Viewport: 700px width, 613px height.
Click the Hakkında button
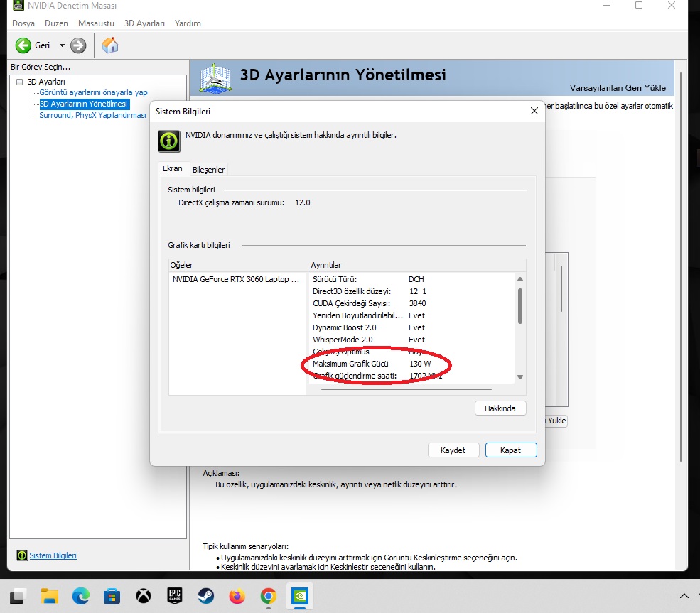500,408
